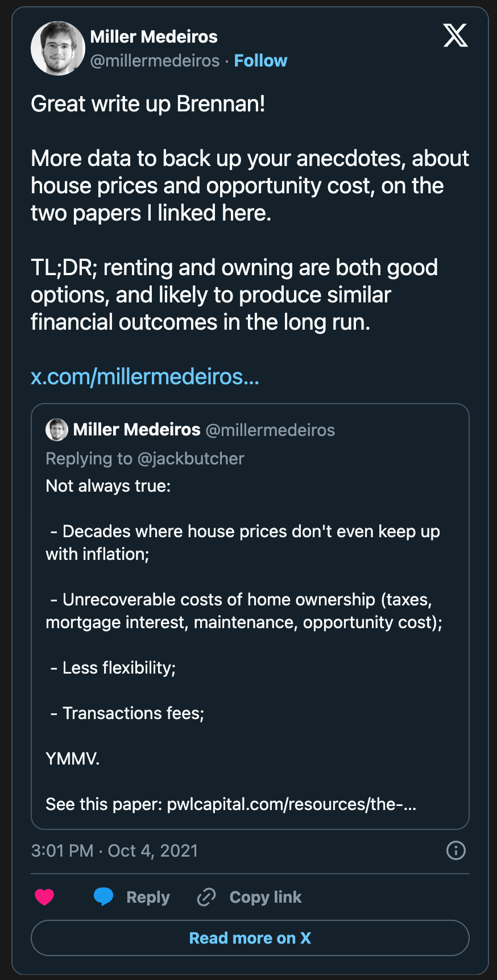Open the pwlcapital.com paper link

(291, 804)
